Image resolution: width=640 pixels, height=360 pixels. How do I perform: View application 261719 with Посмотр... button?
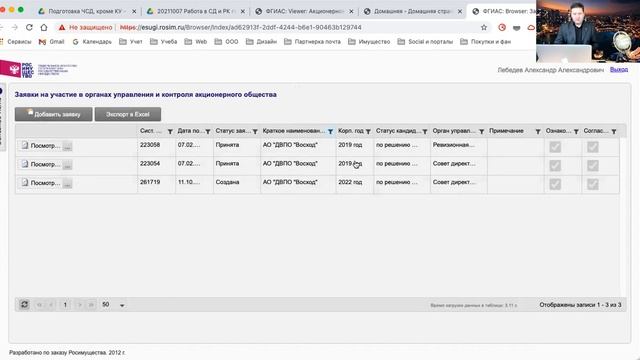[40, 183]
